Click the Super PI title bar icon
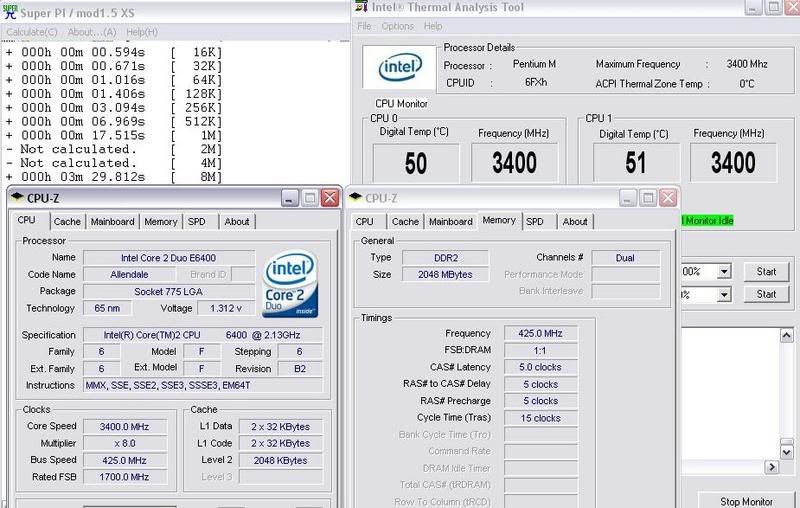The width and height of the screenshot is (800, 508). 10,12
